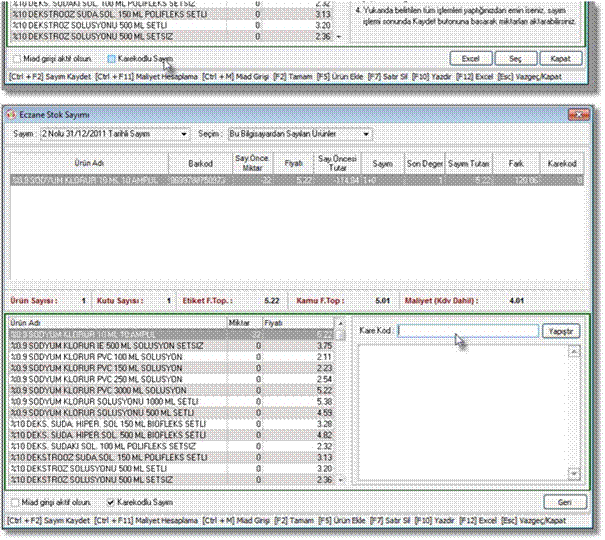Click the Kapat button

pyautogui.click(x=565, y=59)
